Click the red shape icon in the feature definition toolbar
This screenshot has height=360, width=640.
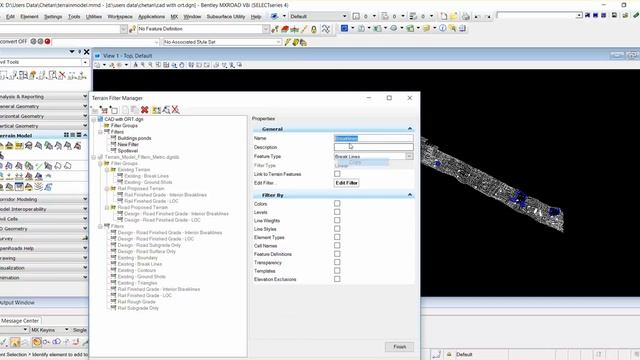pyautogui.click(x=285, y=29)
